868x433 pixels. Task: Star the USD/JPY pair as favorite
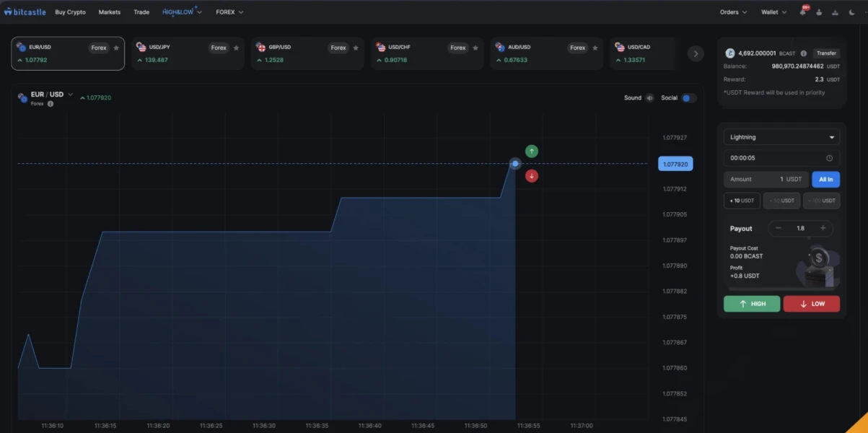click(236, 48)
